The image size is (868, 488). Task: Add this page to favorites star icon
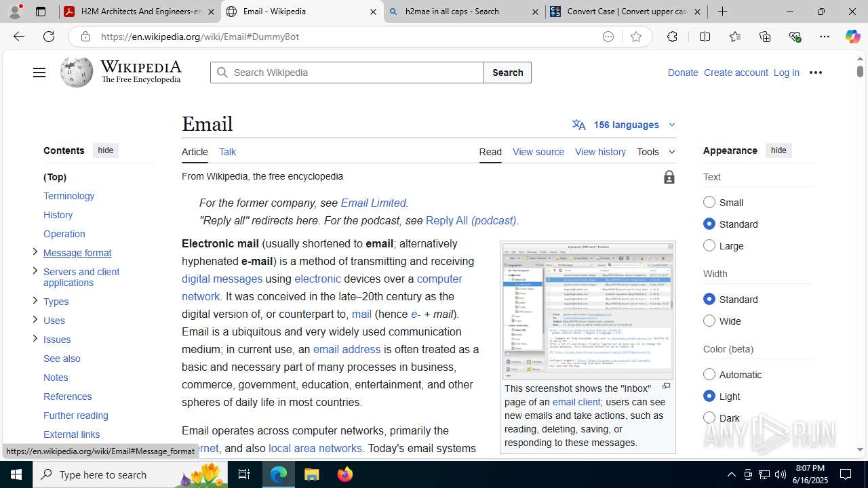(x=635, y=37)
